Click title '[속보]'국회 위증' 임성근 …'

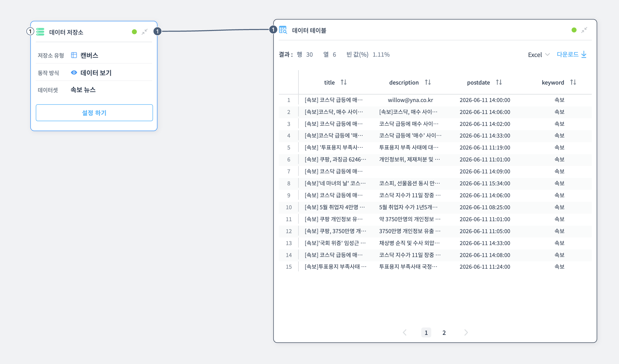[x=335, y=243]
